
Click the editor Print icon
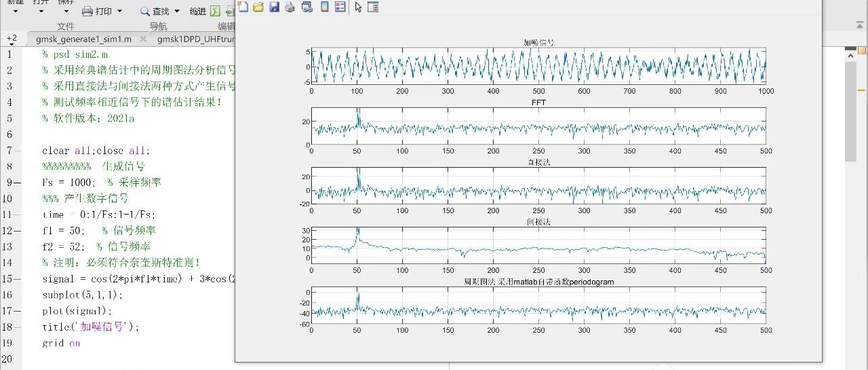[x=87, y=11]
